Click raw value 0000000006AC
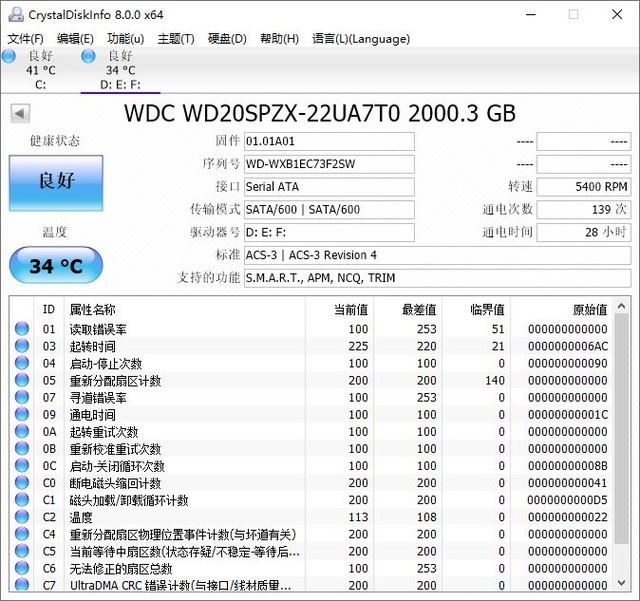The width and height of the screenshot is (640, 601). pyautogui.click(x=568, y=346)
